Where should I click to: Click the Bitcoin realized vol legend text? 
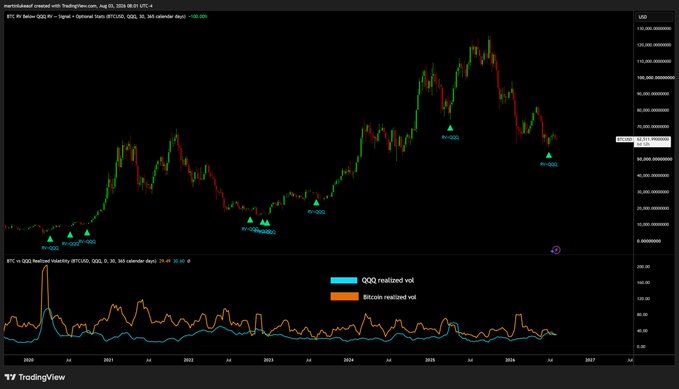(x=389, y=297)
